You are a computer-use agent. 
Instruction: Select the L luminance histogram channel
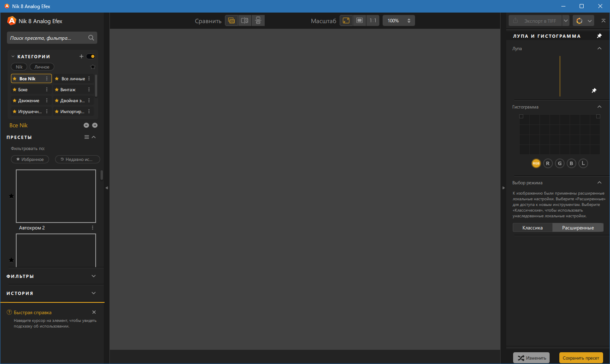pyautogui.click(x=583, y=163)
